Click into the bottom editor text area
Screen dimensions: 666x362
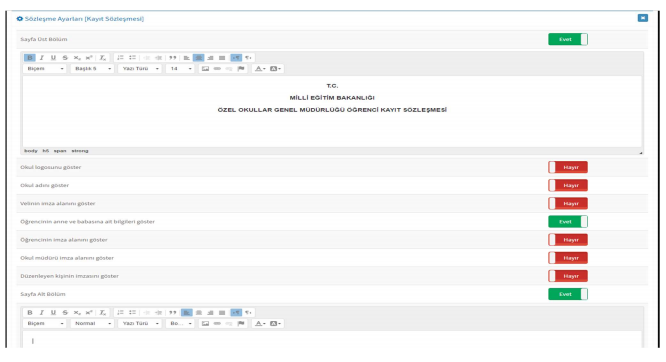[332, 340]
